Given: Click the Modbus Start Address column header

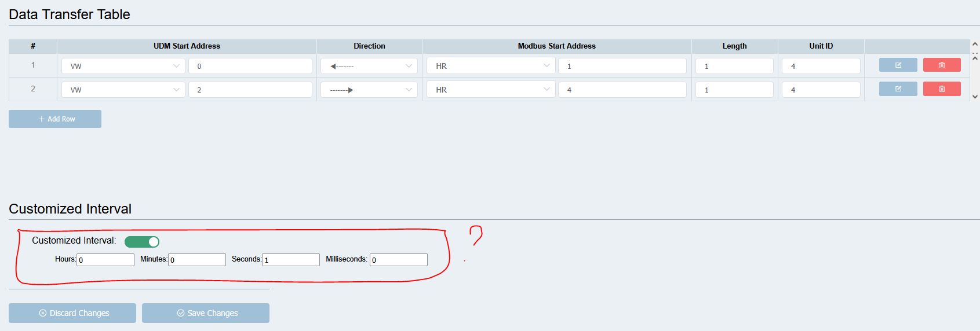Looking at the screenshot, I should (556, 46).
